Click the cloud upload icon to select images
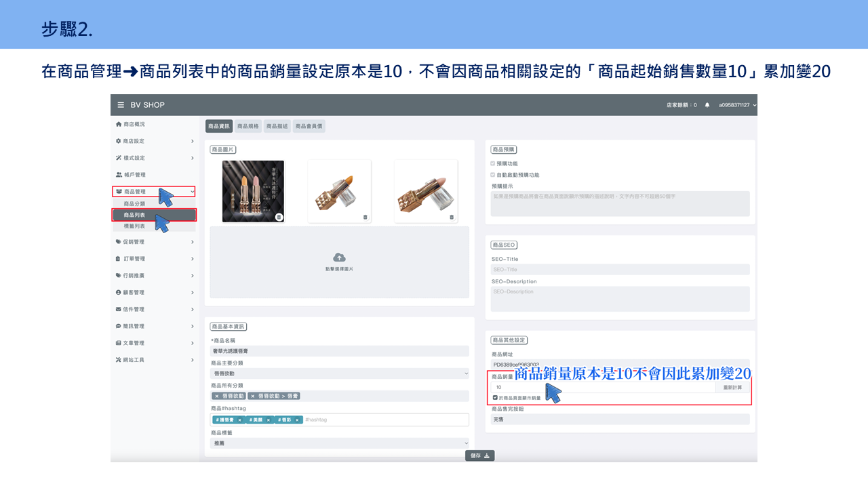This screenshot has width=868, height=488. pyautogui.click(x=339, y=258)
